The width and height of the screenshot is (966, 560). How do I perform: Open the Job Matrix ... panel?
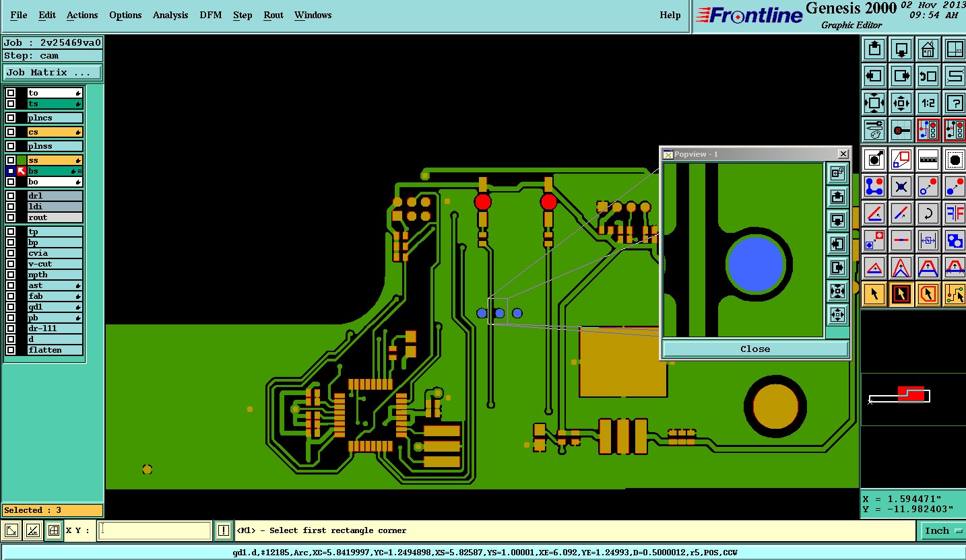(x=53, y=72)
